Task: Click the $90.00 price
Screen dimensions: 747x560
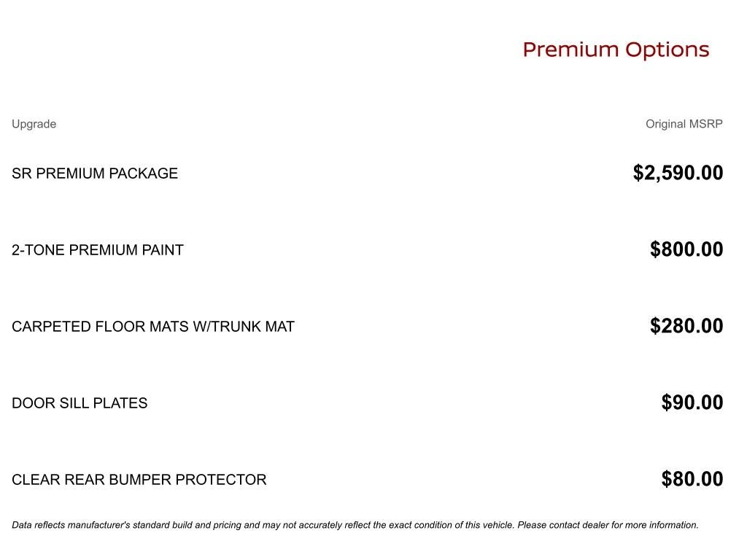Action: (692, 402)
